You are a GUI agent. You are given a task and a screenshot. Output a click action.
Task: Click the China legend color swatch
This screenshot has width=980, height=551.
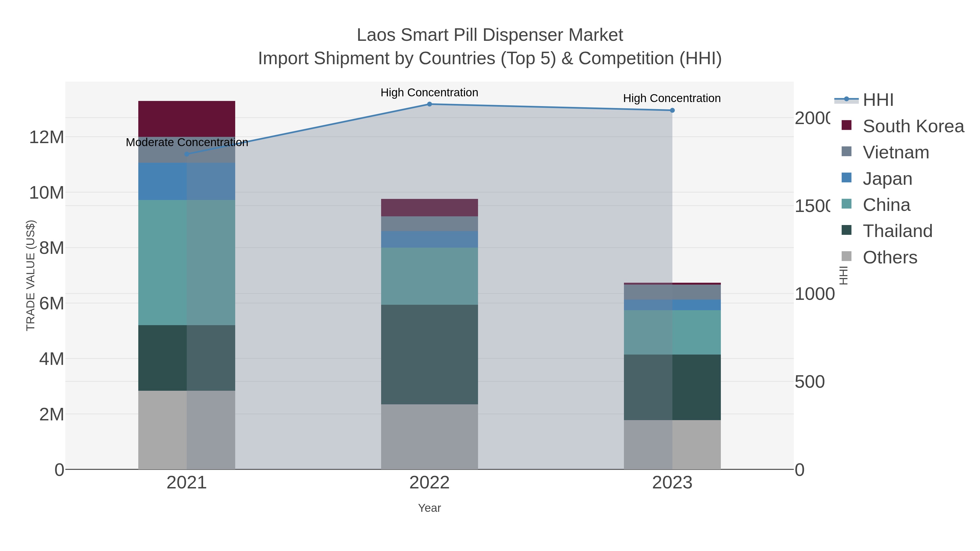coord(846,204)
